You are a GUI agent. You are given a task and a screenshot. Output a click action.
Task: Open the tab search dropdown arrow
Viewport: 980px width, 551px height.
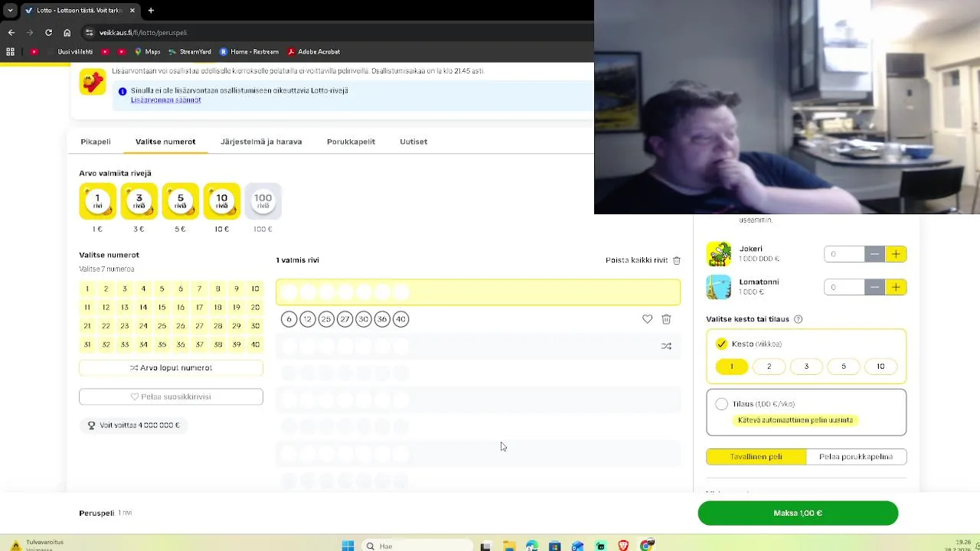[10, 11]
